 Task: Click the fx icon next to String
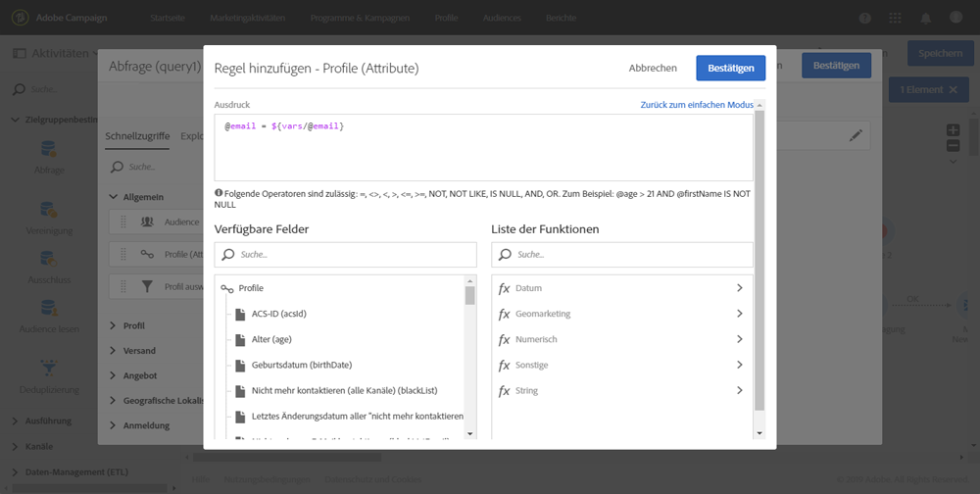(504, 390)
